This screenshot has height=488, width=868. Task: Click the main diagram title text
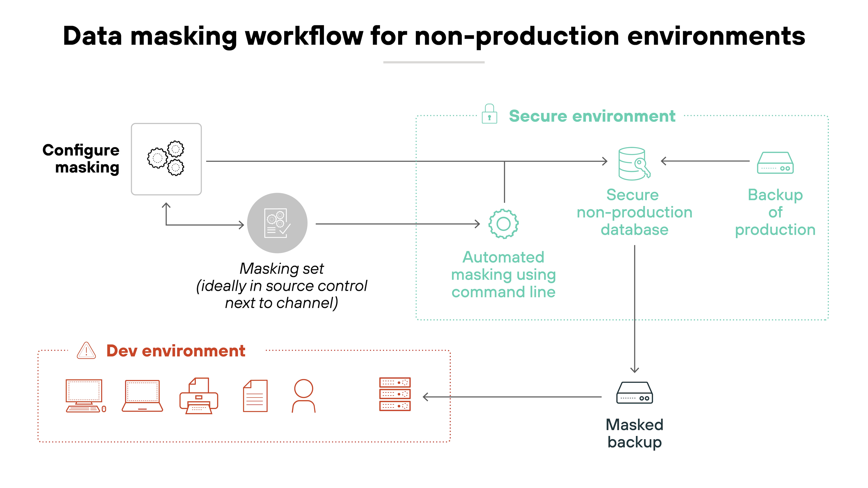pyautogui.click(x=434, y=36)
